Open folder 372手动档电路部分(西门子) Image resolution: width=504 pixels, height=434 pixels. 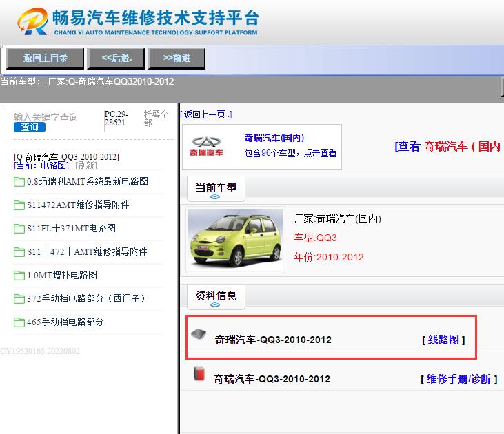click(x=86, y=299)
